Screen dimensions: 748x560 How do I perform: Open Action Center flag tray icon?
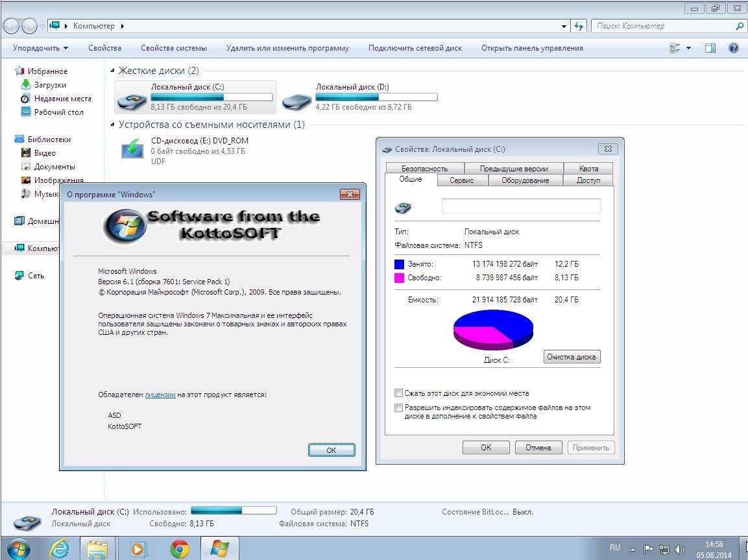pyautogui.click(x=648, y=550)
